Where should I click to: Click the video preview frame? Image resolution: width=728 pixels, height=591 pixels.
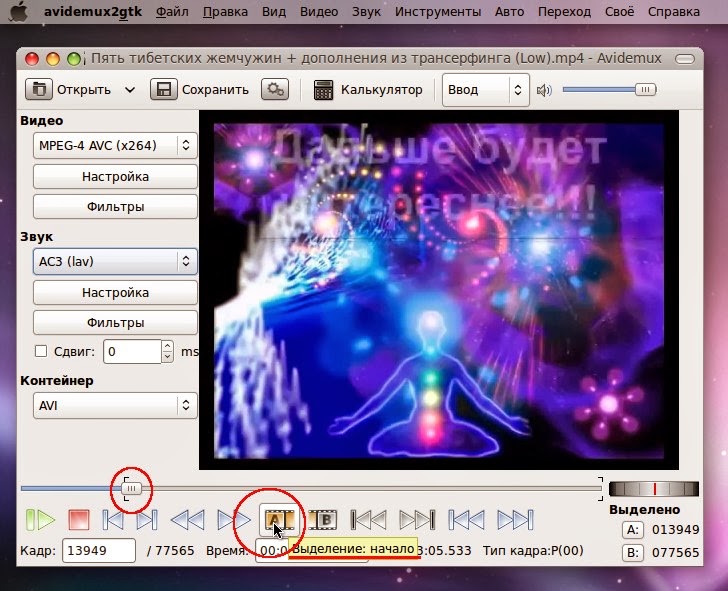[x=439, y=290]
